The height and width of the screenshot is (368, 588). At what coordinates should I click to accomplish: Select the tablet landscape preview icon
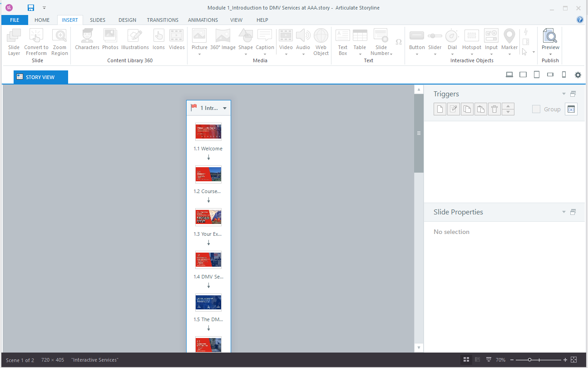tap(523, 75)
